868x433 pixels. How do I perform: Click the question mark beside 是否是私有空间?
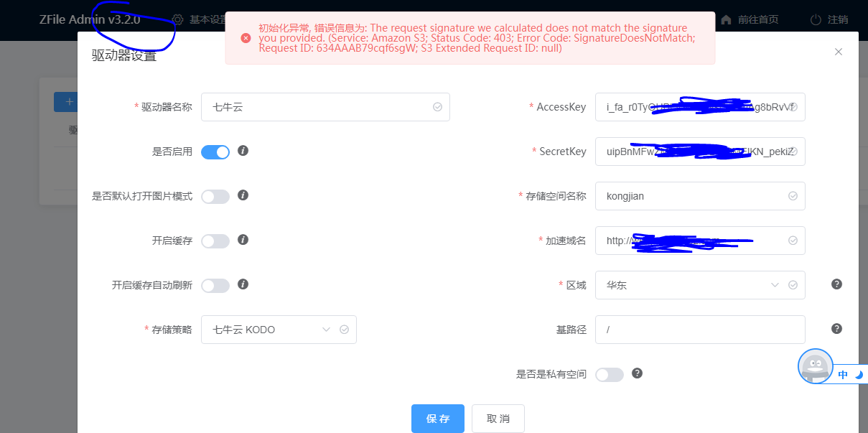click(x=638, y=373)
